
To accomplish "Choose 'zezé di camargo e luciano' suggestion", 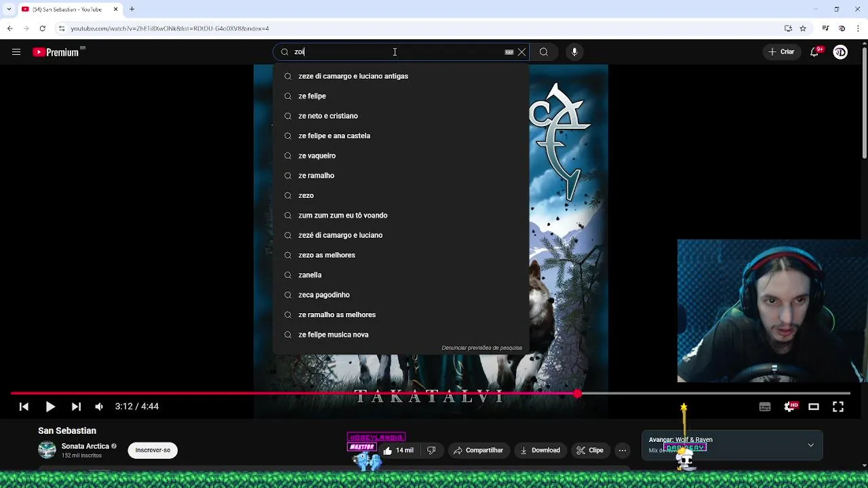I will 401,235.
